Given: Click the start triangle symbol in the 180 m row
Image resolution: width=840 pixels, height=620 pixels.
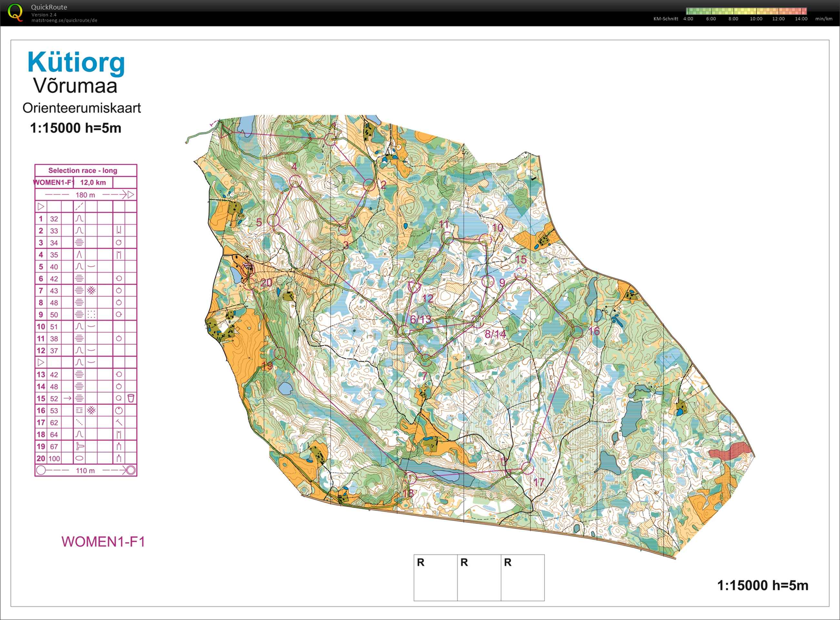Looking at the screenshot, I should click(131, 194).
